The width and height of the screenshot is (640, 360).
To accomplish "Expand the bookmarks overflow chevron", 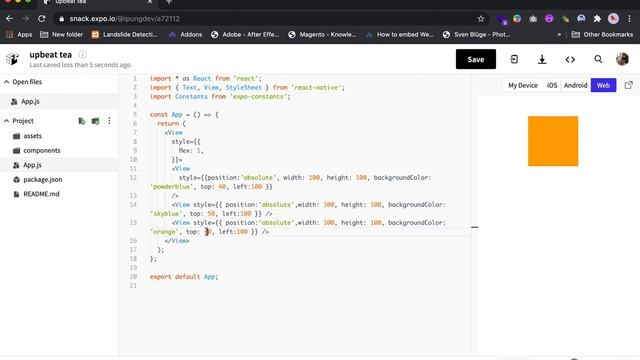I will 559,35.
